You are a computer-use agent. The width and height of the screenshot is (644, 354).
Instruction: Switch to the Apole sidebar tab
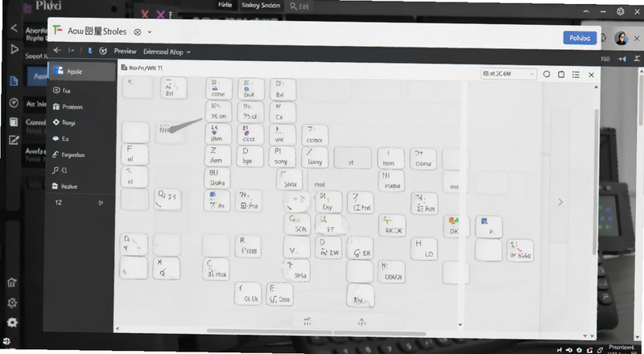(82, 72)
